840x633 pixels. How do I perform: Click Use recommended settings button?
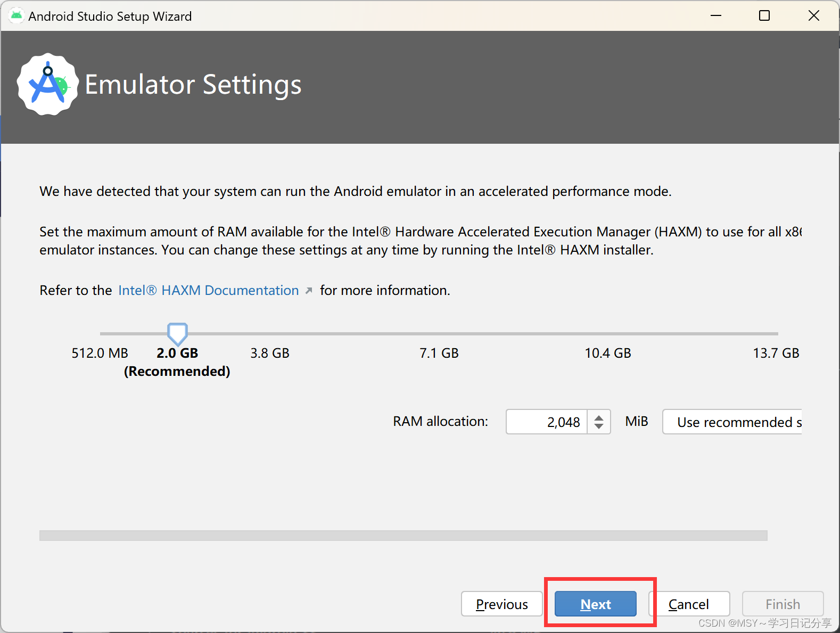[x=732, y=422]
